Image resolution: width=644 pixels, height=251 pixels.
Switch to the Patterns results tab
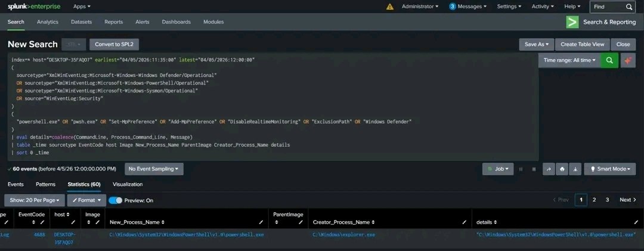click(x=45, y=184)
